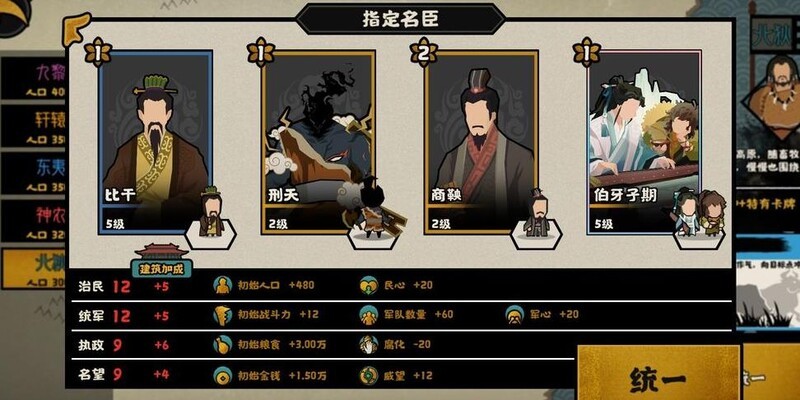The image size is (800, 400).
Task: Click the 初始人口 icon
Action: click(222, 285)
